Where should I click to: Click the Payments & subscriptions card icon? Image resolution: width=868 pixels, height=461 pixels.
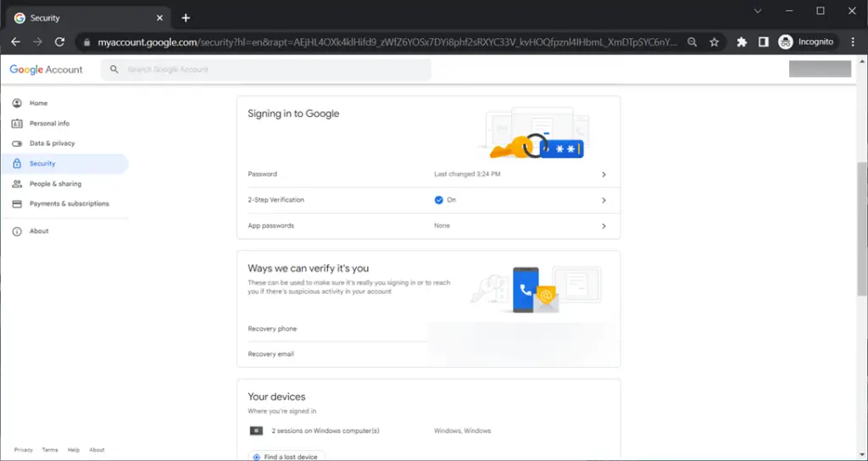(17, 203)
